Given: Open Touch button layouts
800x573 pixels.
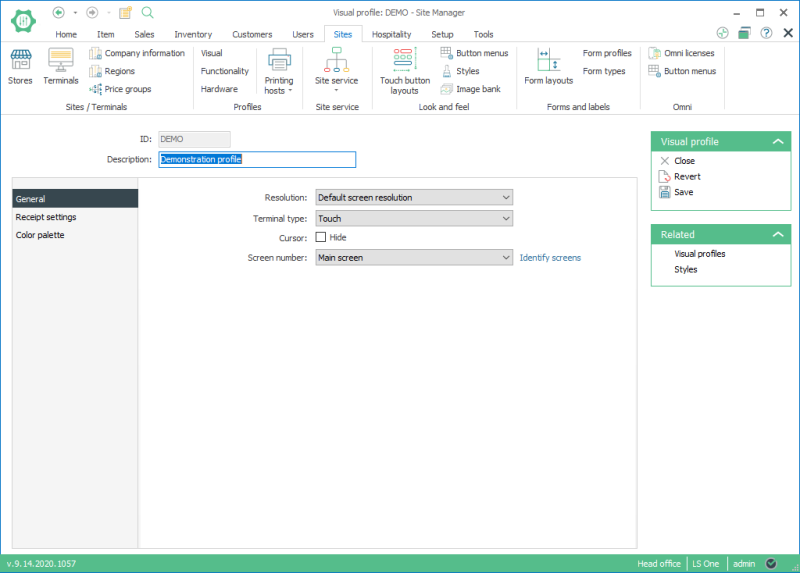Looking at the screenshot, I should click(x=405, y=71).
